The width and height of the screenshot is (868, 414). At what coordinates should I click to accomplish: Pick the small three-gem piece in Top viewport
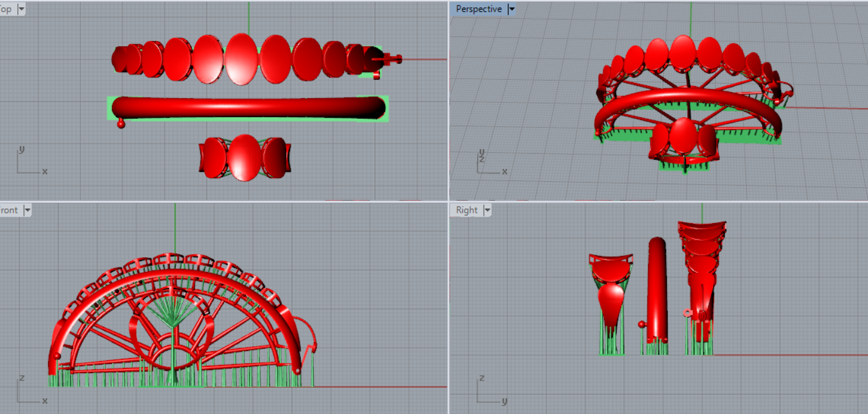245,157
